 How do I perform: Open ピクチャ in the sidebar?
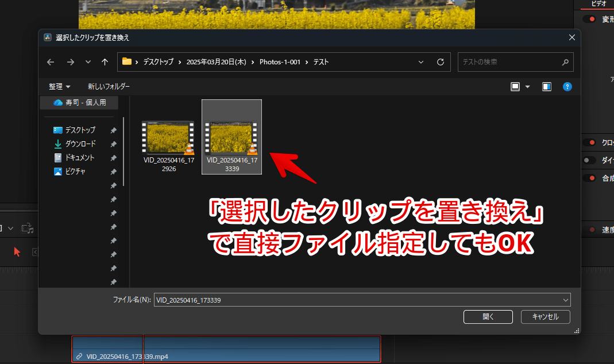(x=75, y=171)
